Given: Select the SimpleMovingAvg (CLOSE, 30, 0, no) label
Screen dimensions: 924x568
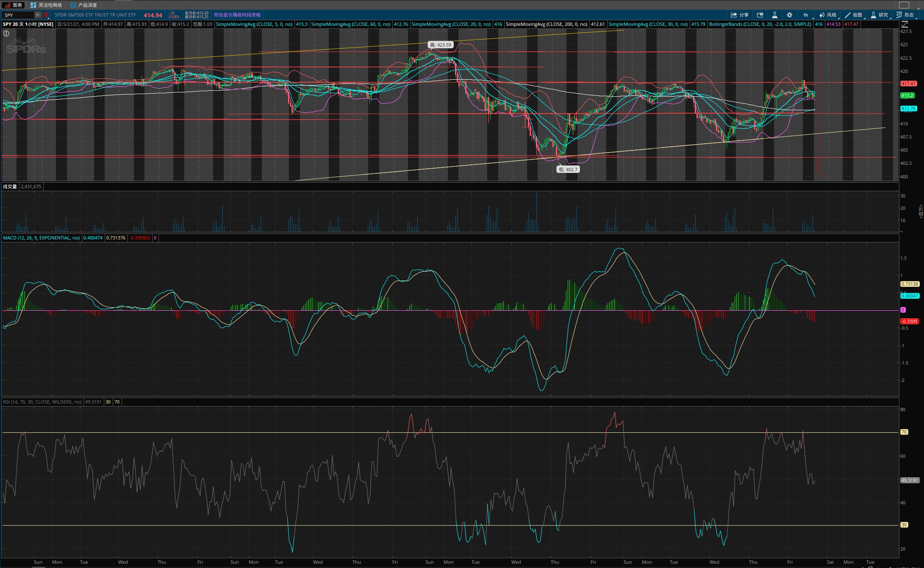Looking at the screenshot, I should point(648,24).
